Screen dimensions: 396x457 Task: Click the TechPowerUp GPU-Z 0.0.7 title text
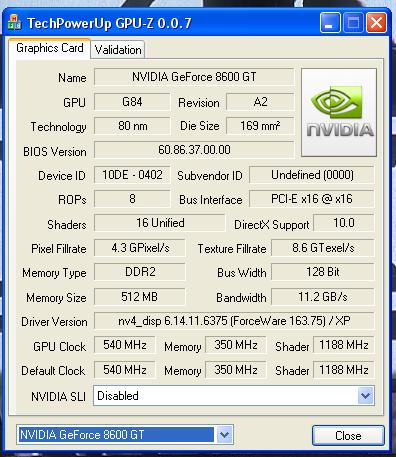109,23
